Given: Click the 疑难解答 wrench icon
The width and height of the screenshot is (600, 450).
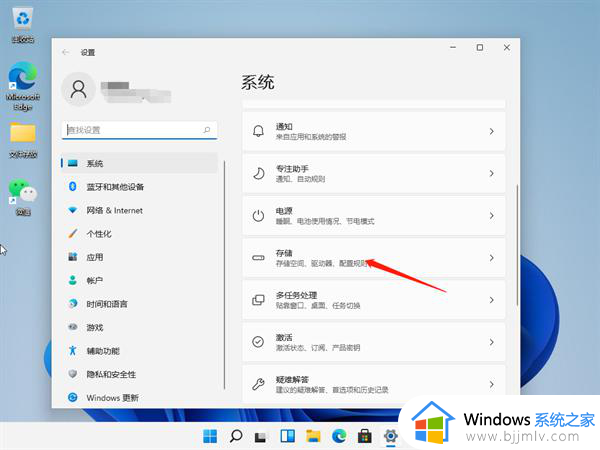Looking at the screenshot, I should pyautogui.click(x=258, y=384).
